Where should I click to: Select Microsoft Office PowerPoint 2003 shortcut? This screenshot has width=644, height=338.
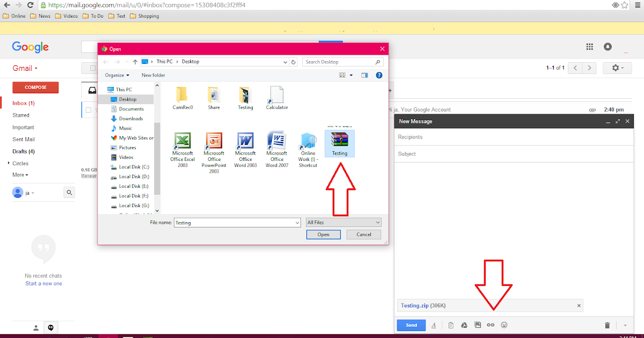coord(214,153)
